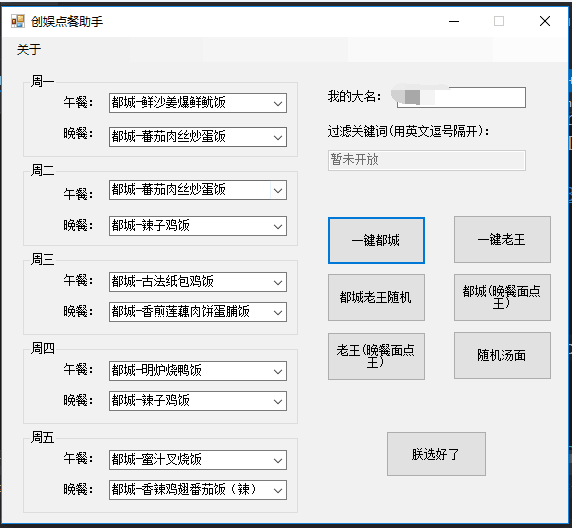Open the 关于 menu
This screenshot has width=572, height=528.
pyautogui.click(x=29, y=50)
